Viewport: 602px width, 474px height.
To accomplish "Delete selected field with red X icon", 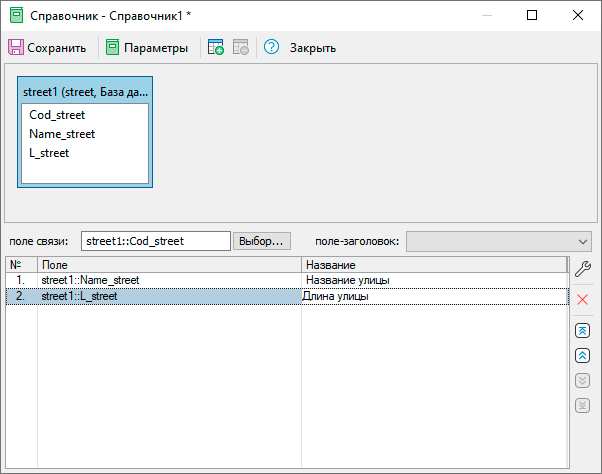I will point(583,300).
